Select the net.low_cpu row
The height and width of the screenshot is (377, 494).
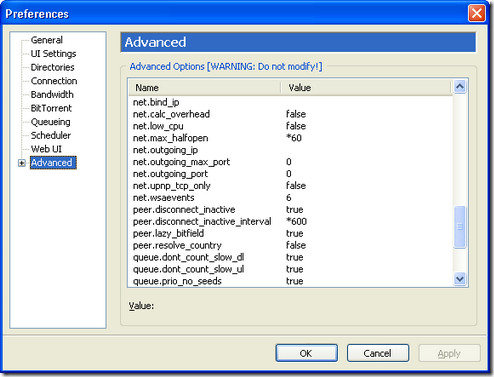[290, 126]
